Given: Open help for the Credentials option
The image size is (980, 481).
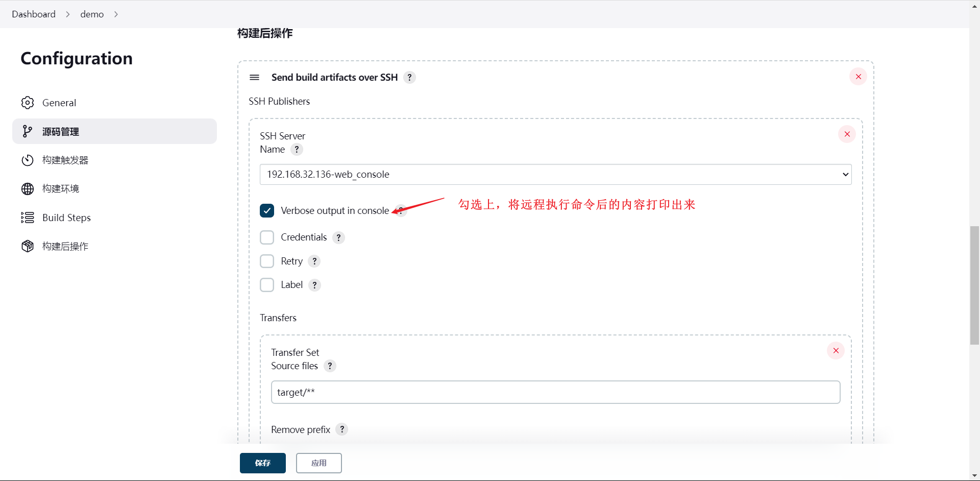Looking at the screenshot, I should (x=338, y=237).
